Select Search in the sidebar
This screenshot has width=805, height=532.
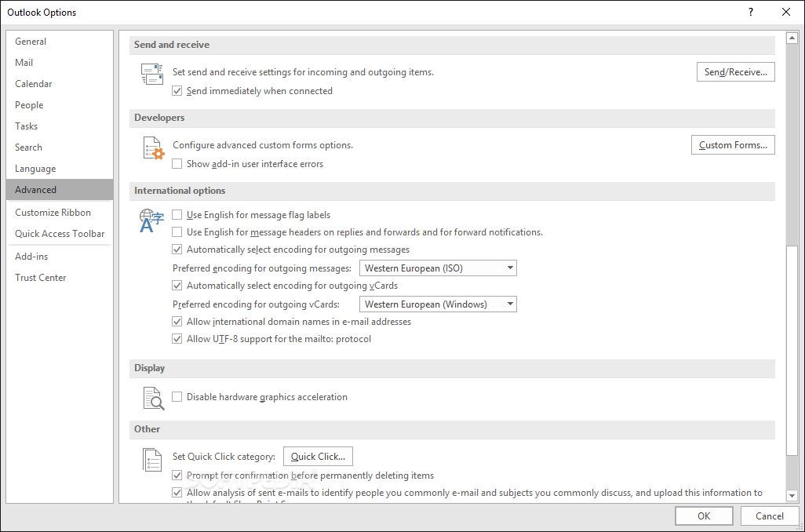click(x=60, y=148)
